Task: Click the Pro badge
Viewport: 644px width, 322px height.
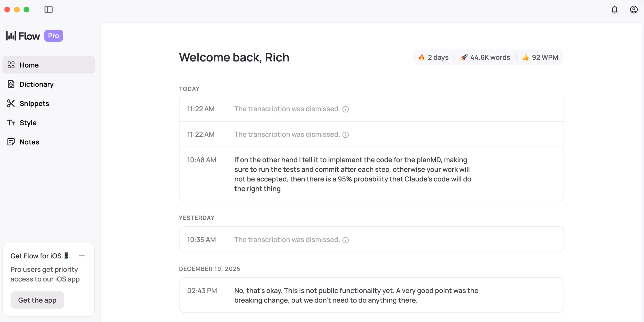Action: [53, 36]
